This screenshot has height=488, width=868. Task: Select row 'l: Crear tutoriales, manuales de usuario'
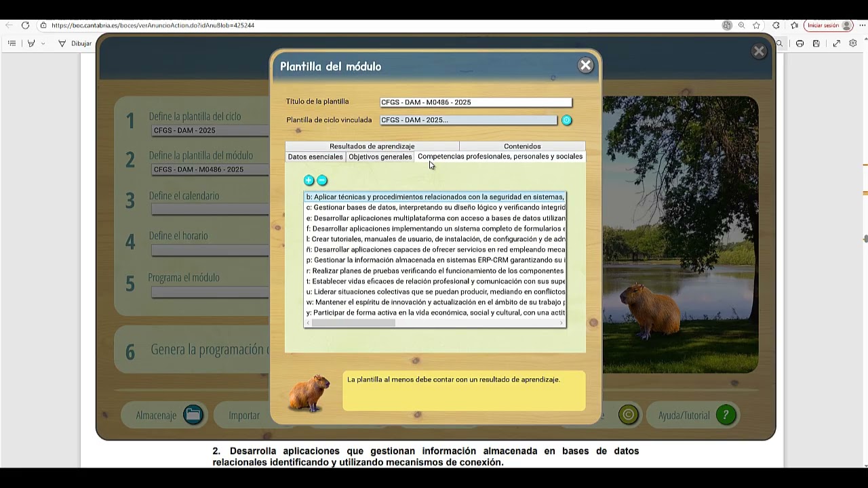(435, 239)
